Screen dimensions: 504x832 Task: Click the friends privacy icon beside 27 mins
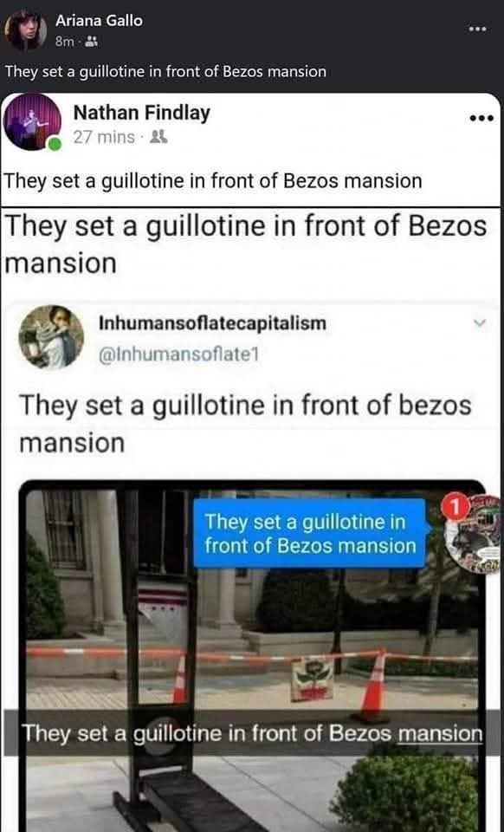tap(158, 138)
